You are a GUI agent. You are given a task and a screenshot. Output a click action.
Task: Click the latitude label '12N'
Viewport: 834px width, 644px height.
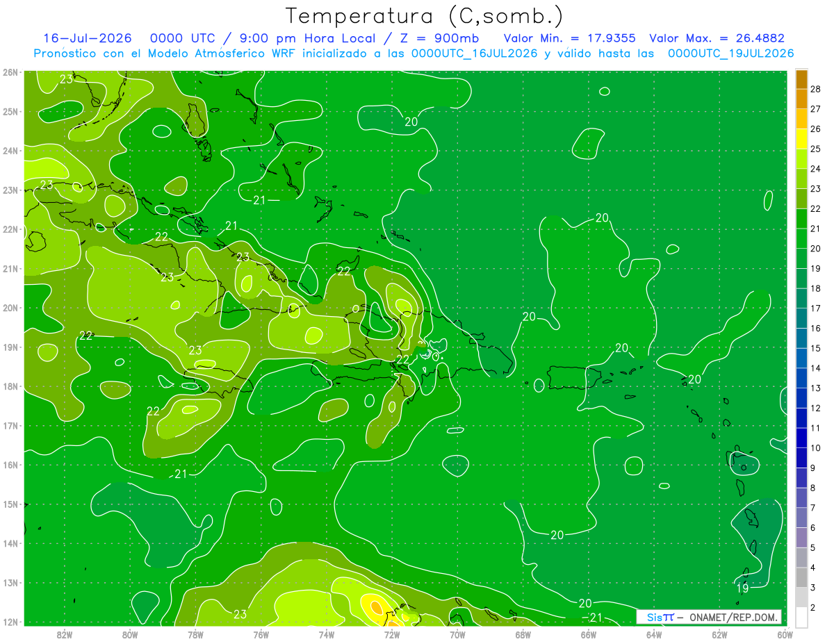tap(10, 622)
